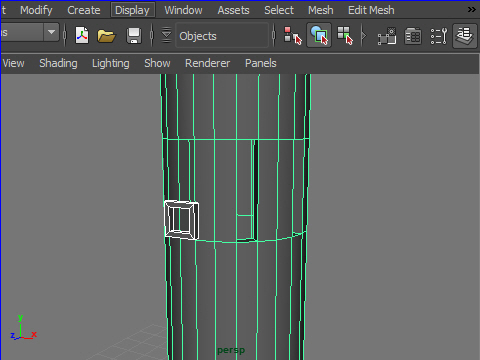The image size is (480, 360).
Task: Click the selected white cube object
Action: pyautogui.click(x=182, y=220)
